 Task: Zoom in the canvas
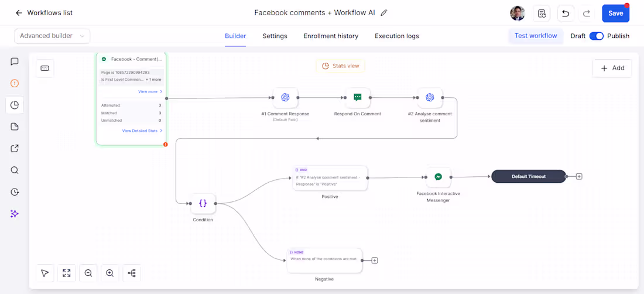point(110,273)
